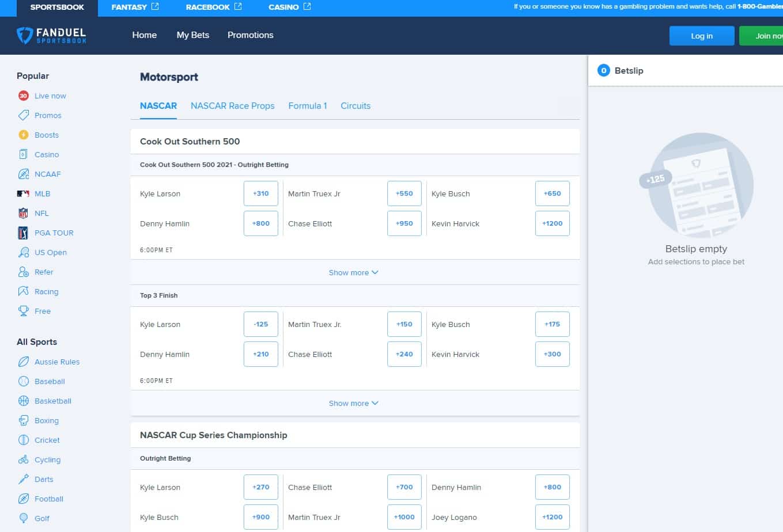
Task: Bet Kyle Larson +310 outright
Action: tap(261, 193)
